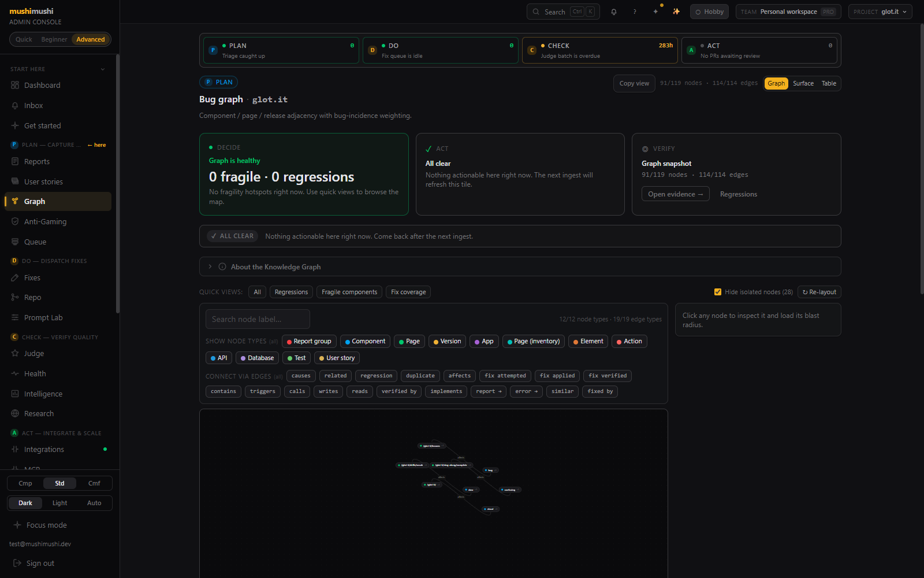Open the Queue stack icon

15,242
